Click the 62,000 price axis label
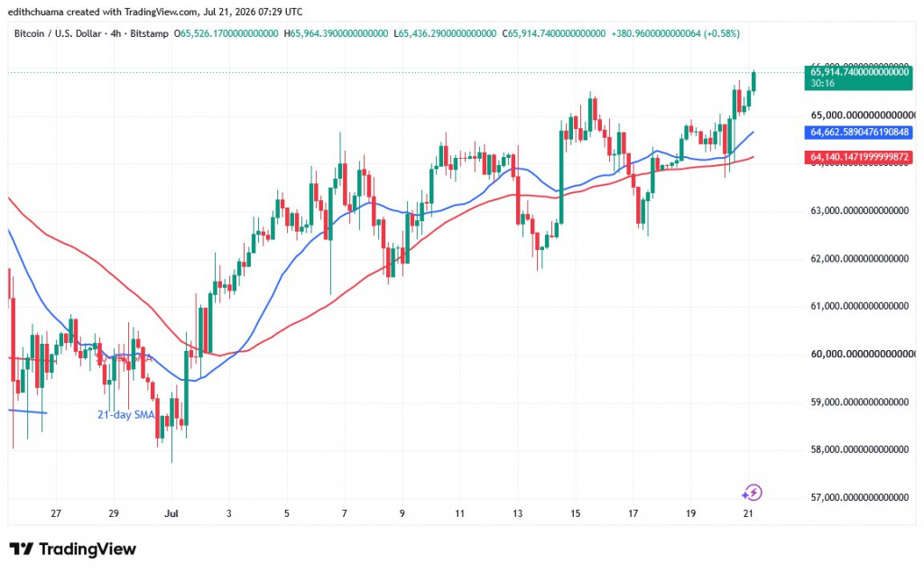 click(860, 258)
